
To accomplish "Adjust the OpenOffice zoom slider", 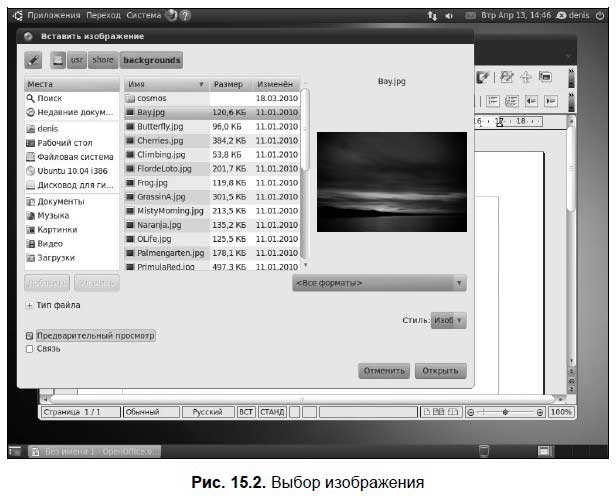I will click(x=505, y=412).
